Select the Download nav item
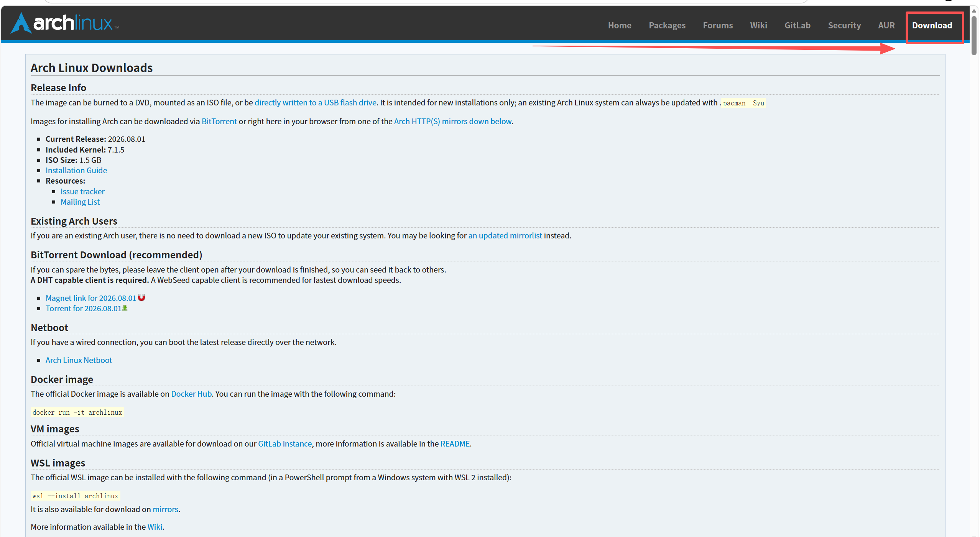The image size is (980, 537). [x=932, y=25]
